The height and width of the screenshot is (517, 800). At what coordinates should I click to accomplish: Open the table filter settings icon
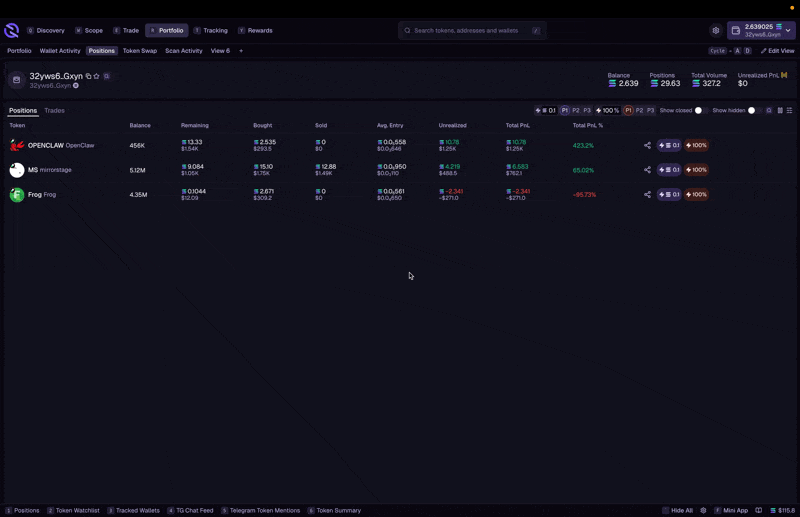click(789, 110)
